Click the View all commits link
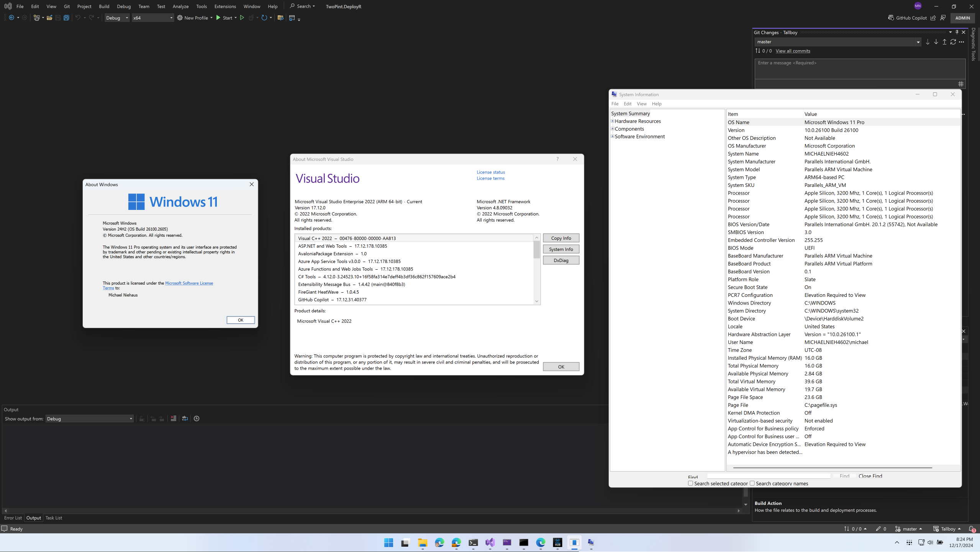Screen dimensions: 980x552 793,51
